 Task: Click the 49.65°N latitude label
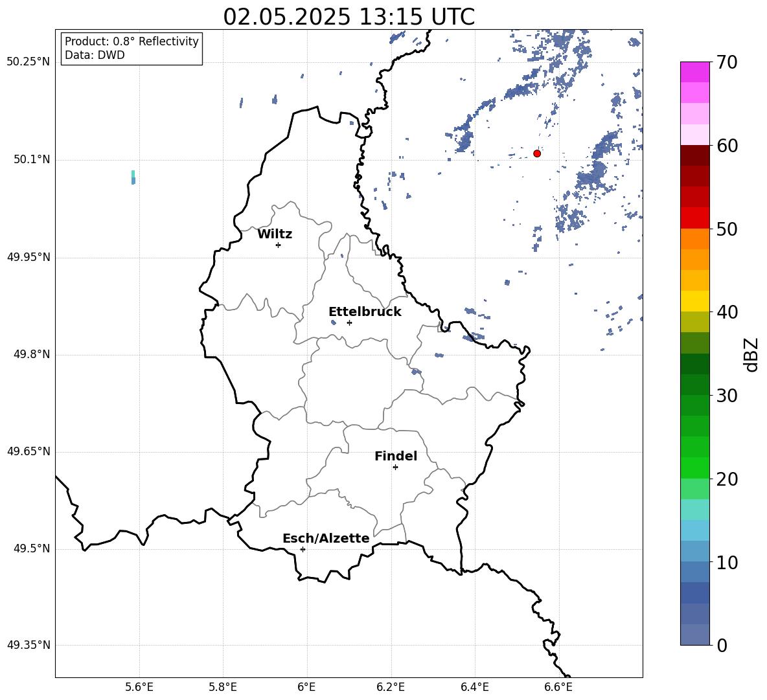pos(29,451)
